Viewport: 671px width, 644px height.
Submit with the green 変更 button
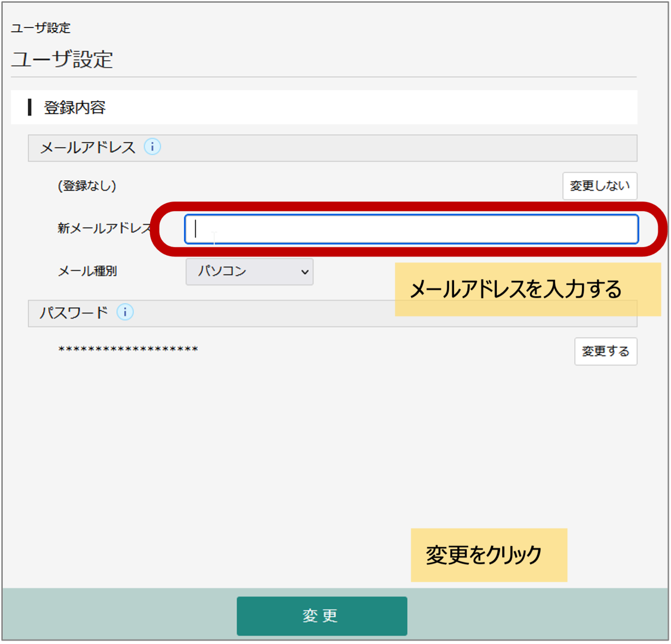pos(322,616)
